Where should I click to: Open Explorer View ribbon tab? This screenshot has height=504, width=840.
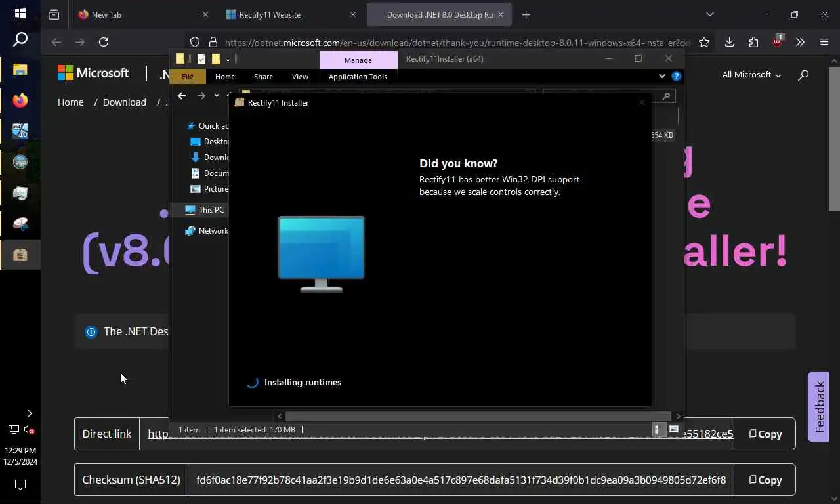pyautogui.click(x=300, y=77)
